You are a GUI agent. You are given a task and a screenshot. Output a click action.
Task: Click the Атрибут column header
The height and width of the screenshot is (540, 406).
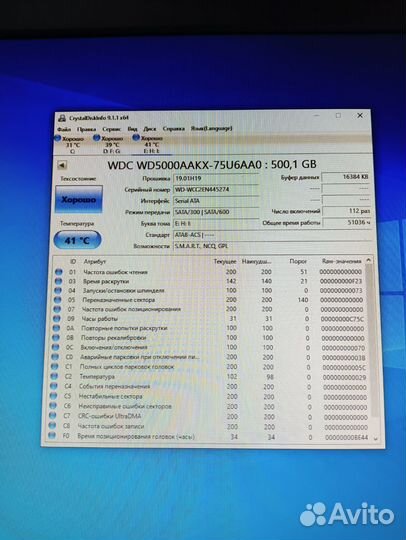tap(95, 262)
